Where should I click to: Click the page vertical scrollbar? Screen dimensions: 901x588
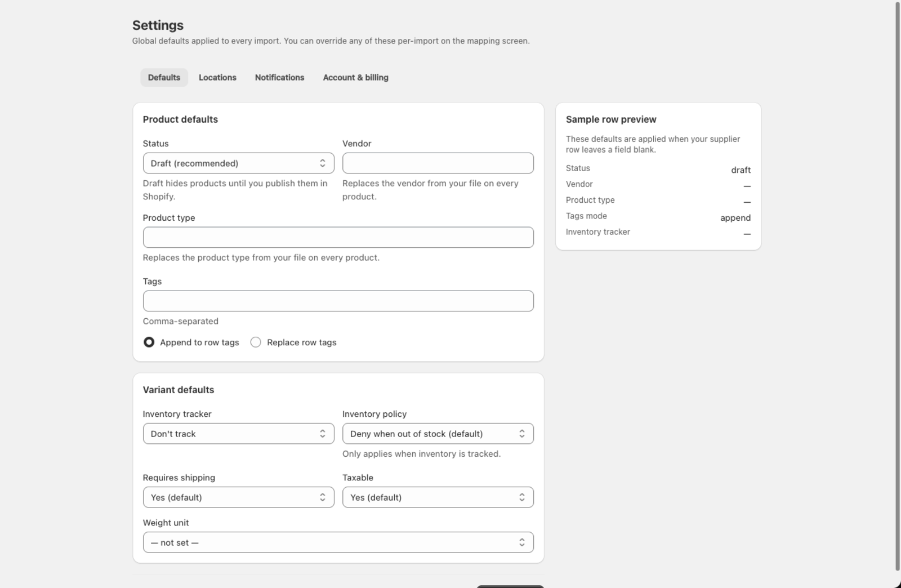898,287
